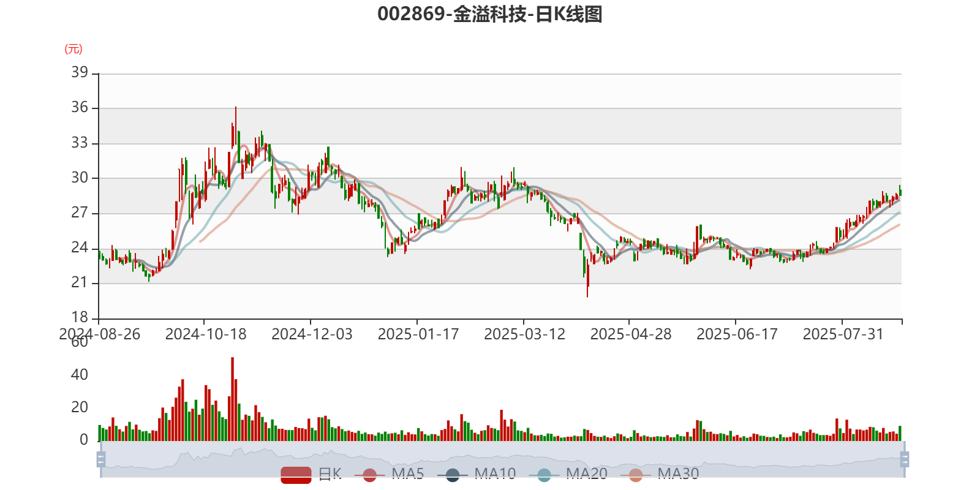Click the data zoom overview area
The image size is (980, 490).
coord(502,459)
